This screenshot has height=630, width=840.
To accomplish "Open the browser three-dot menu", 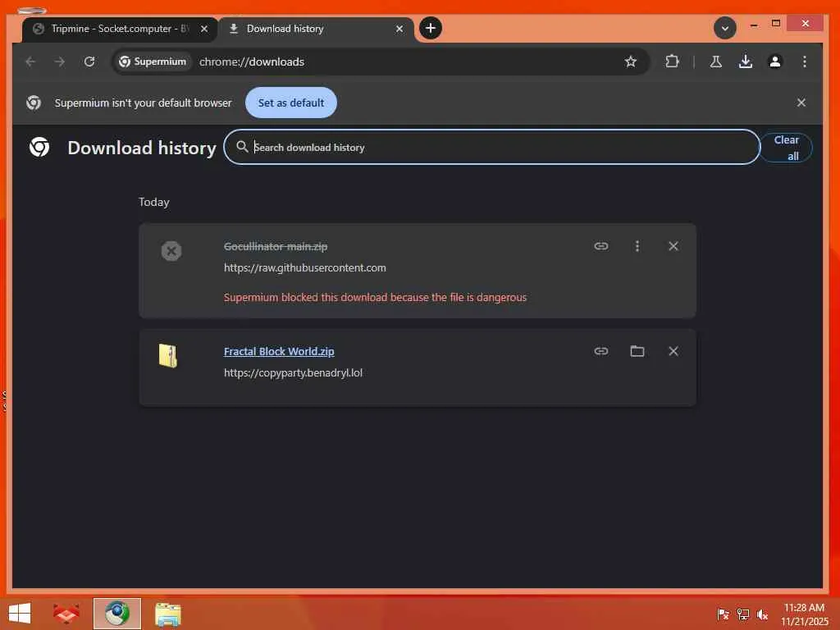I will pos(804,62).
